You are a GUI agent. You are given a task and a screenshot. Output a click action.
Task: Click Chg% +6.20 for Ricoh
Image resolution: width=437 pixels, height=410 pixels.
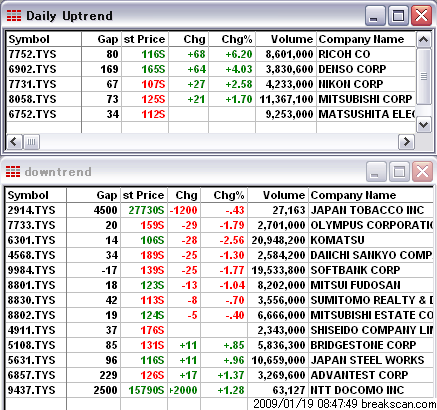(239, 54)
